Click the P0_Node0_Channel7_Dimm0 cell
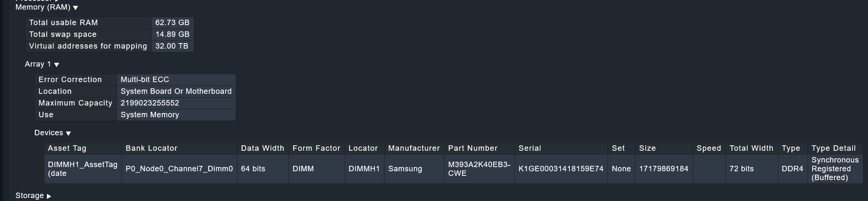The height and width of the screenshot is (201, 868). click(179, 169)
